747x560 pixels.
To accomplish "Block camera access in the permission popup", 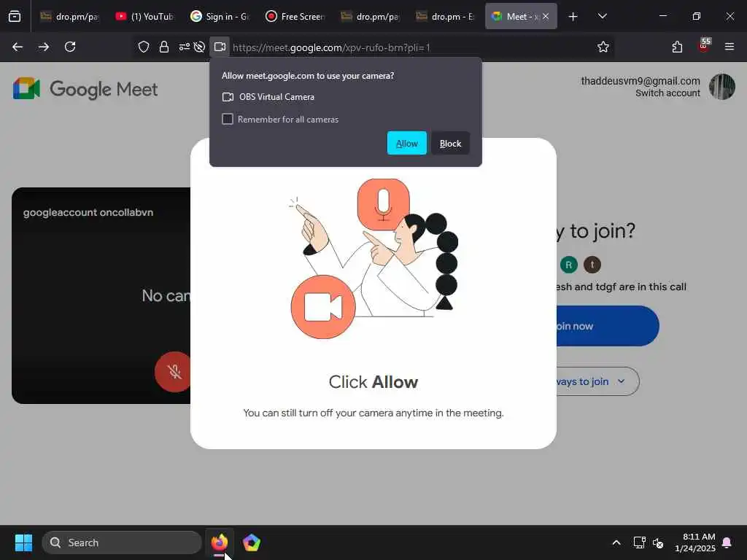I will pos(450,144).
